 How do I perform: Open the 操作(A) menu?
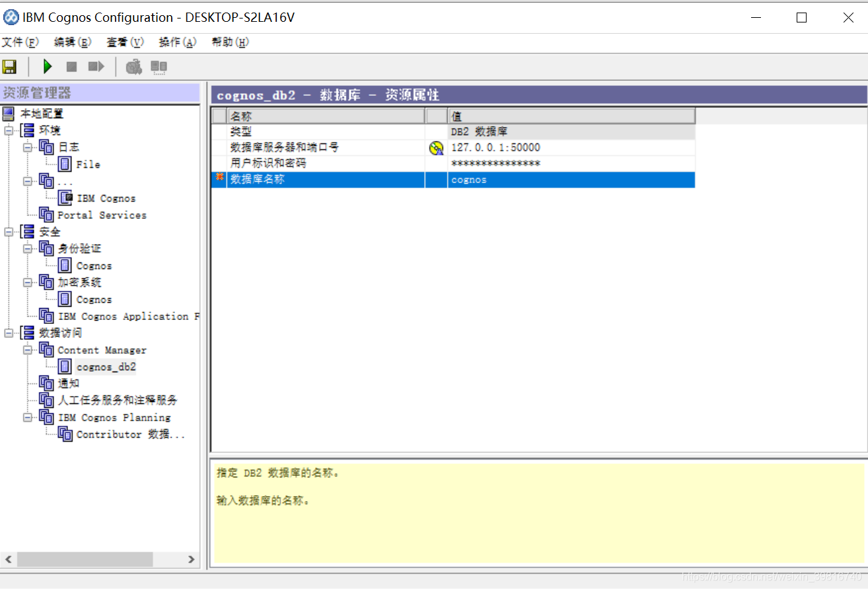[178, 42]
